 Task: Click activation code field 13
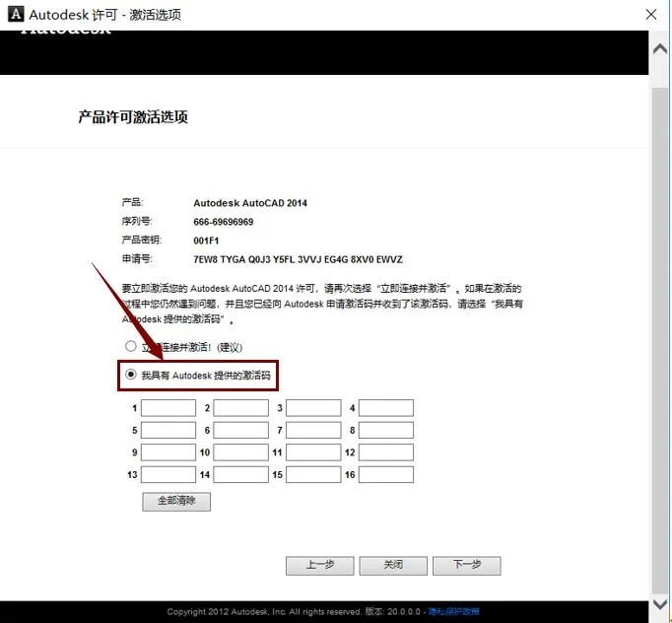(x=168, y=475)
